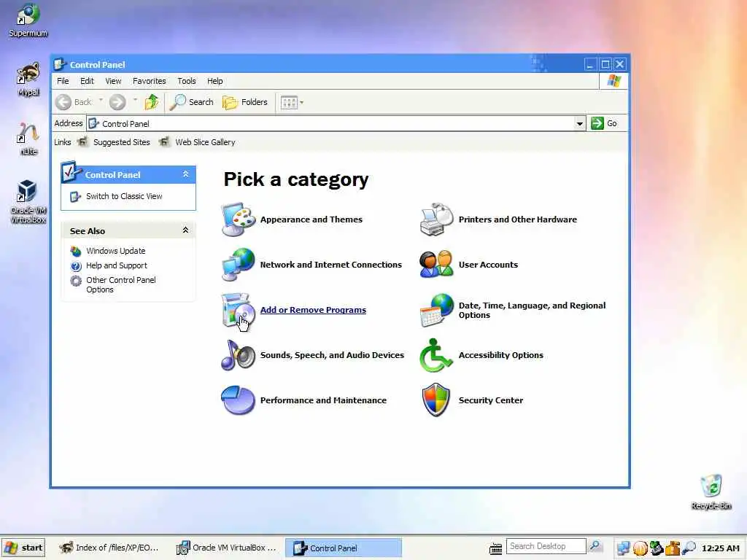
Task: Click the Forward arrow toolbar button
Action: point(117,102)
